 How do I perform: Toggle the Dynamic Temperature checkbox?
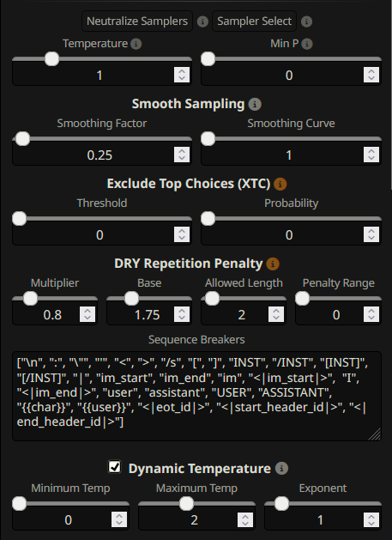(x=114, y=467)
